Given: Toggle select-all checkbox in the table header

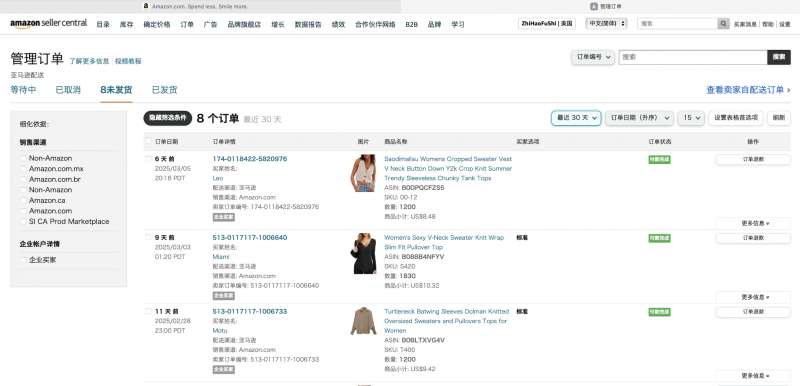Looking at the screenshot, I should coord(148,141).
